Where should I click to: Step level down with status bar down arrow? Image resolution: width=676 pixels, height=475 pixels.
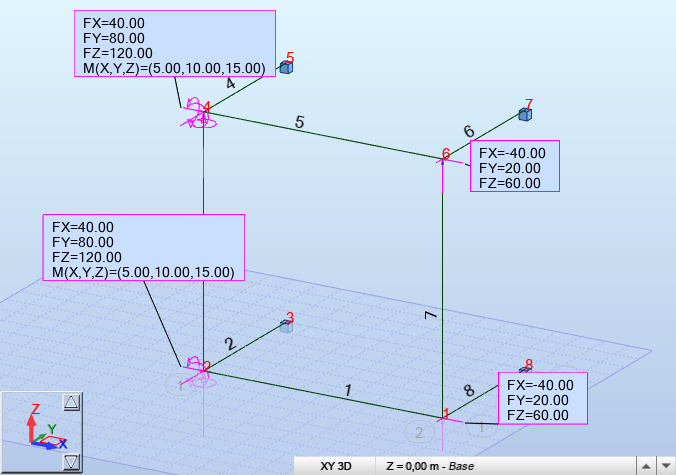(x=666, y=466)
